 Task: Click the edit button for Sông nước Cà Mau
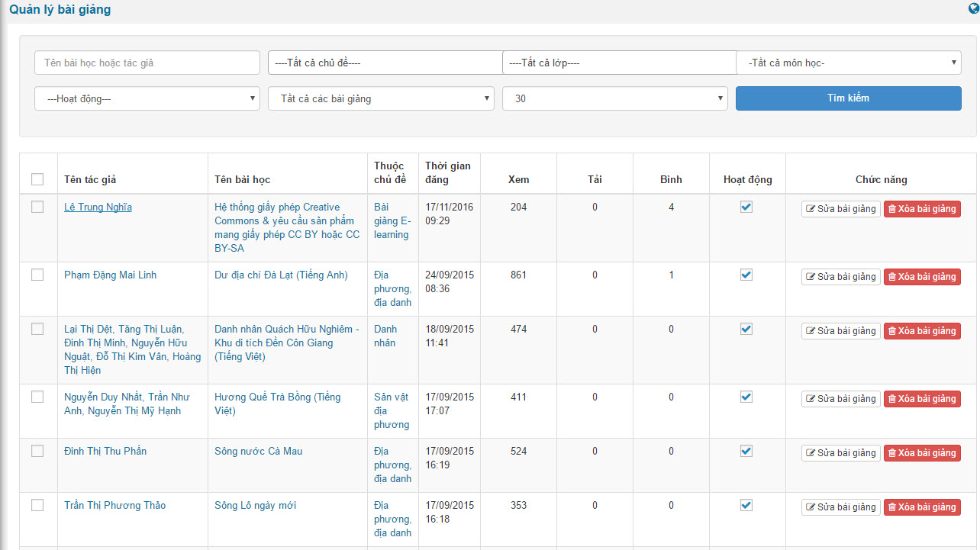click(x=840, y=453)
